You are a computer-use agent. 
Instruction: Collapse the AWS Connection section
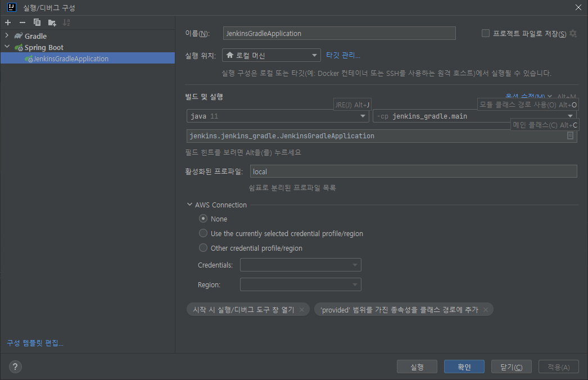click(x=189, y=205)
